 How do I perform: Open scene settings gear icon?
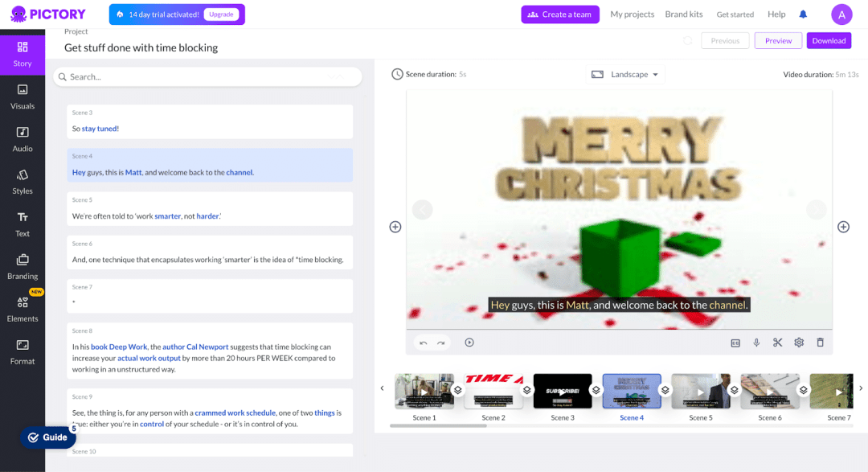click(799, 343)
